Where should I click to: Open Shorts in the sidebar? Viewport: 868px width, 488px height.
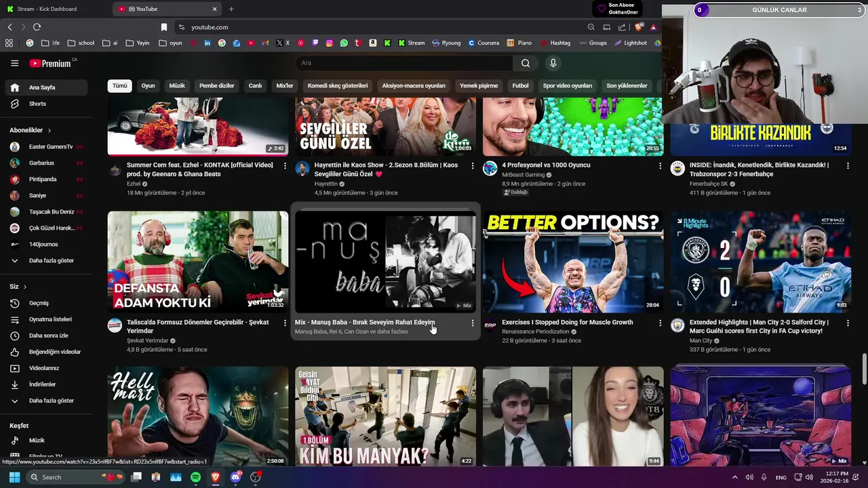(x=45, y=104)
